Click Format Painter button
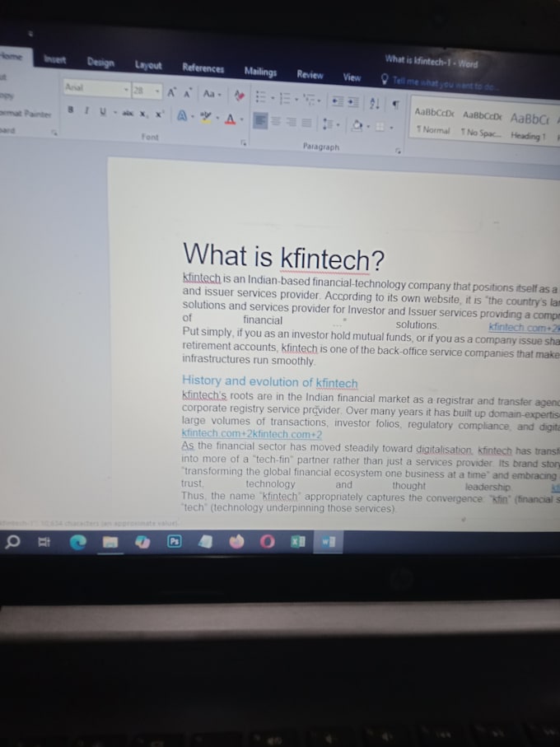 (25, 114)
